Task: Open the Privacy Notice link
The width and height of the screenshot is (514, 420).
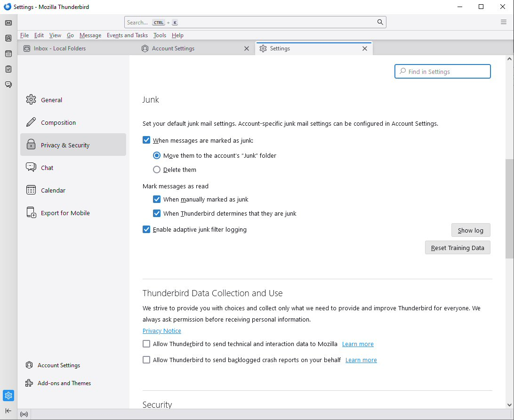Action: click(x=161, y=331)
